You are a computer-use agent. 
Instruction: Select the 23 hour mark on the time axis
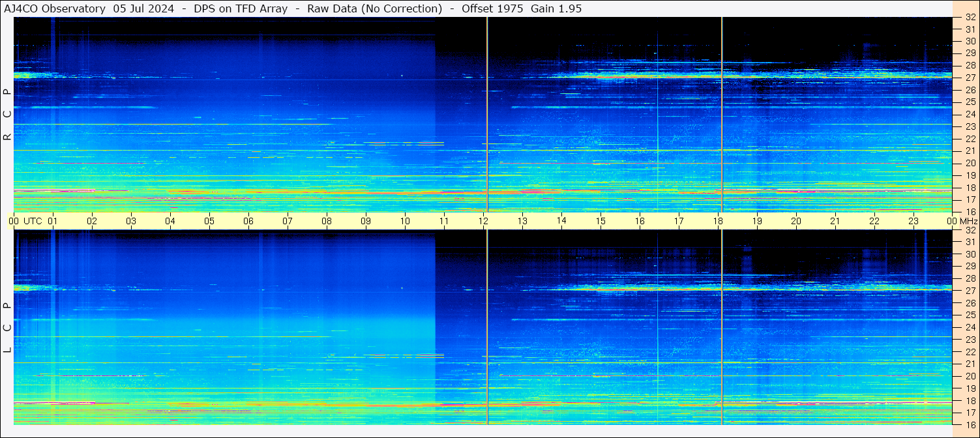tap(913, 221)
